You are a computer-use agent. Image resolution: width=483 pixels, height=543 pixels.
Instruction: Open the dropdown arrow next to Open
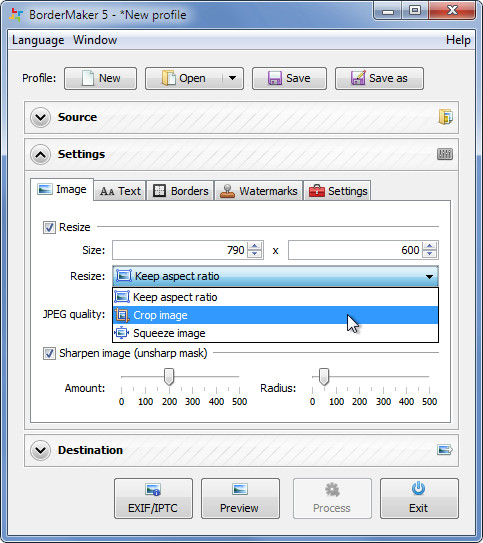pyautogui.click(x=232, y=78)
